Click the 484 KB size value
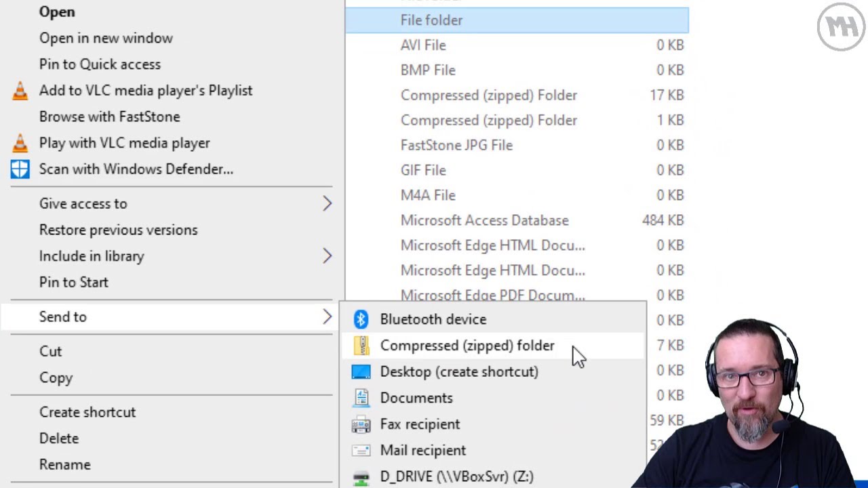 coord(663,221)
